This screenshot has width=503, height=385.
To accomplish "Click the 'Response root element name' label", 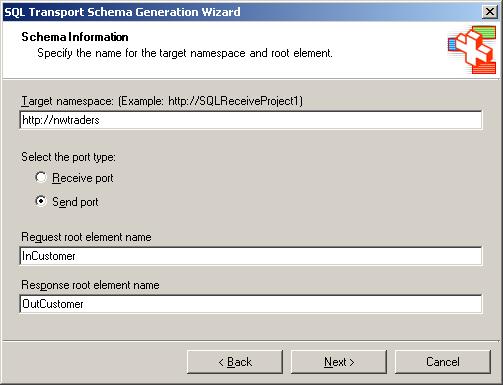I will [x=90, y=285].
